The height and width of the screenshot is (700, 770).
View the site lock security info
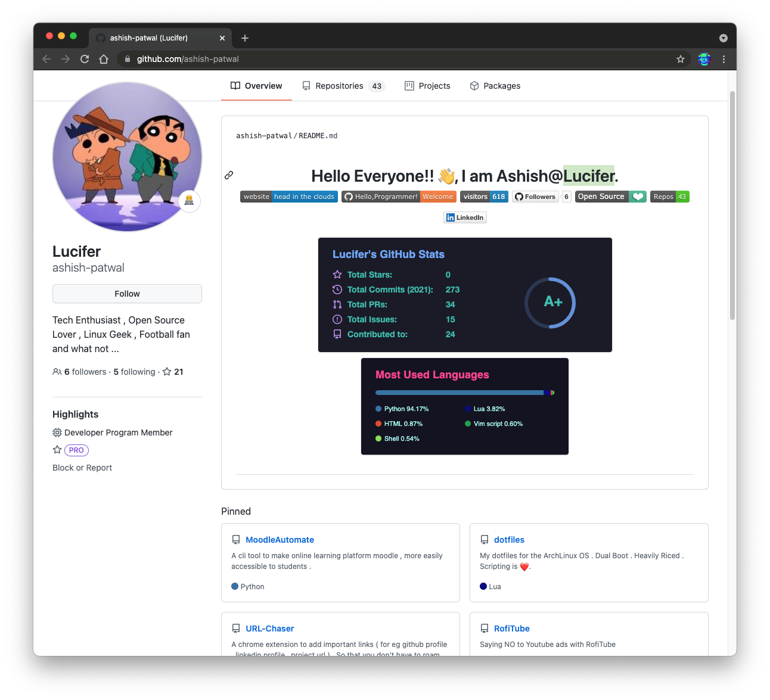click(128, 59)
